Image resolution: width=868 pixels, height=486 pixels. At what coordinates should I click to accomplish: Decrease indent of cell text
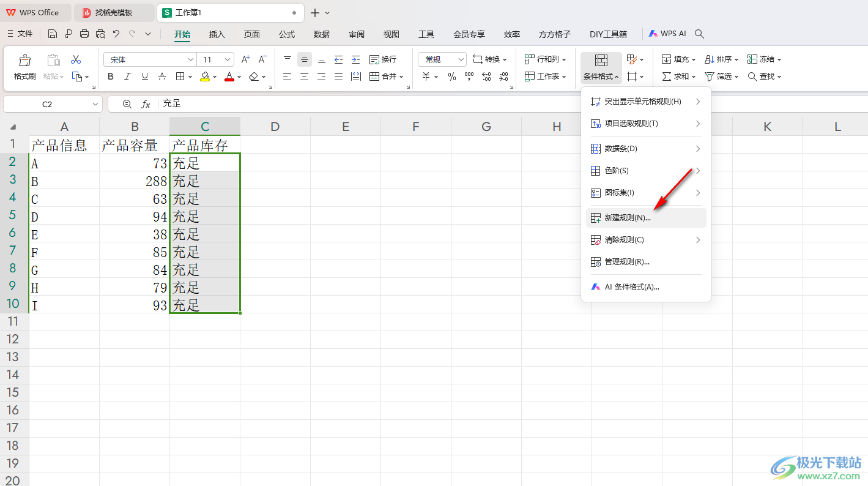coord(339,59)
